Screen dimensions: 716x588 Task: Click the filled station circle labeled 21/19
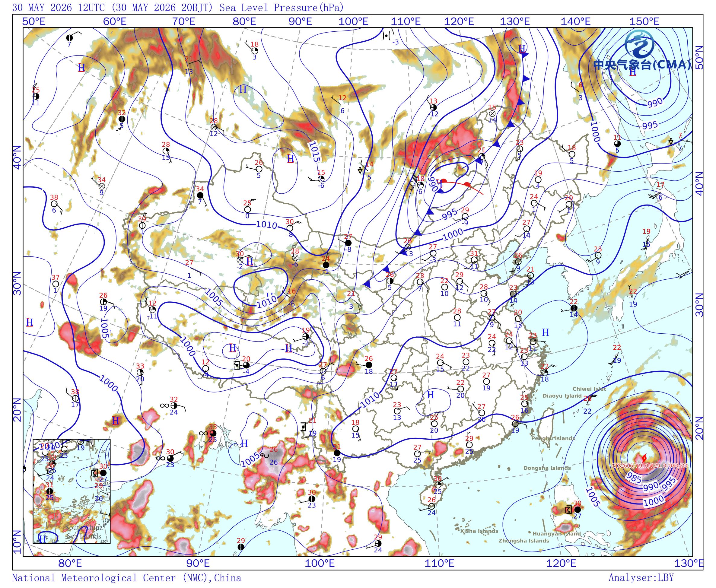pyautogui.click(x=337, y=453)
